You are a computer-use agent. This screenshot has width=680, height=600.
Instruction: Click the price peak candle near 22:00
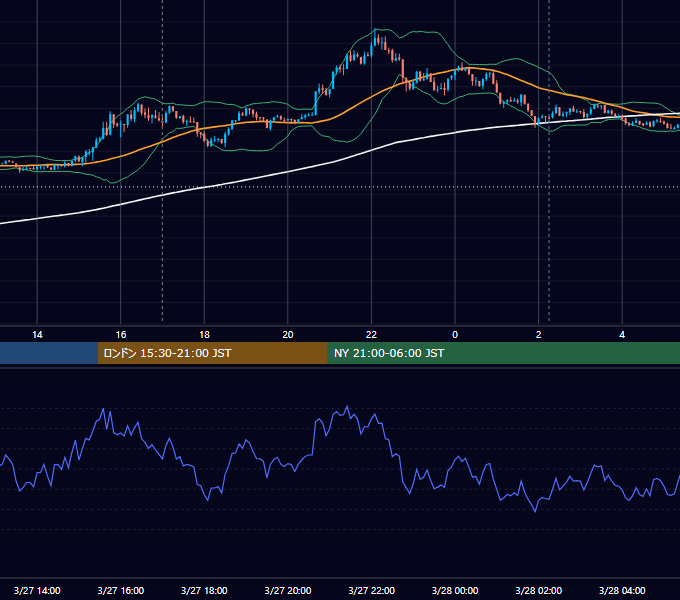375,38
